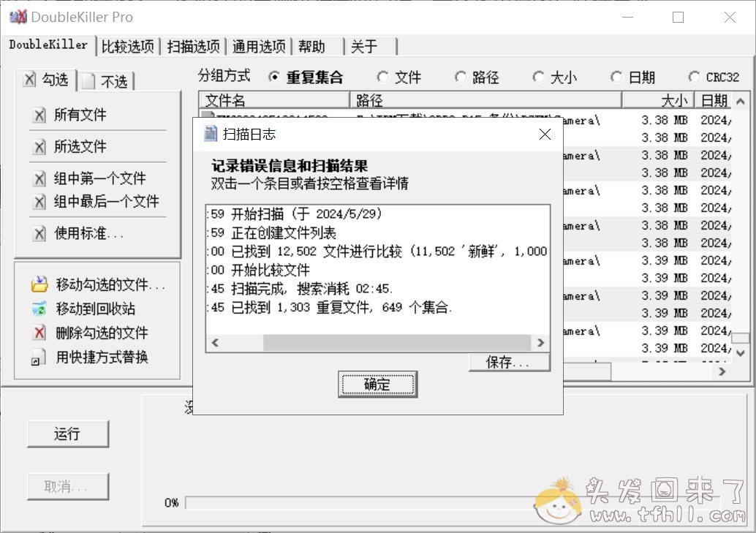756x533 pixels.
Task: Open the 帮助 tab
Action: [318, 47]
